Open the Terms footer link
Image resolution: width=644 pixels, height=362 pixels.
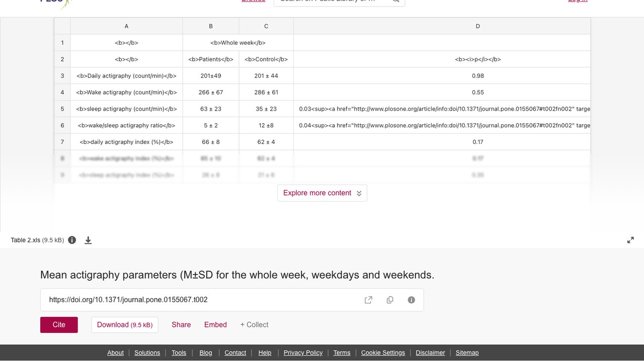[x=342, y=352]
